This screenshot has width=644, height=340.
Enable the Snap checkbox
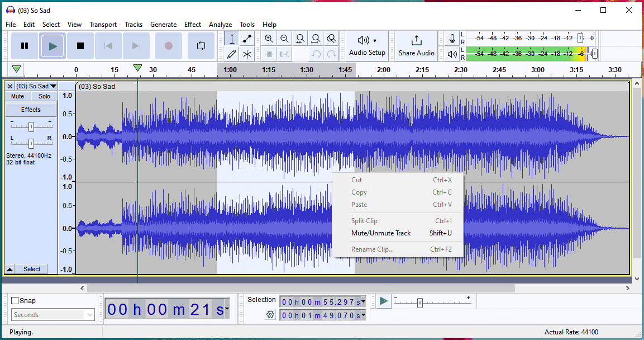[x=15, y=301]
